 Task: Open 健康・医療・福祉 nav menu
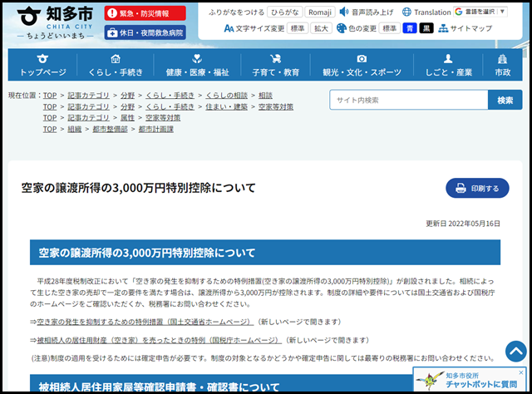click(x=197, y=65)
